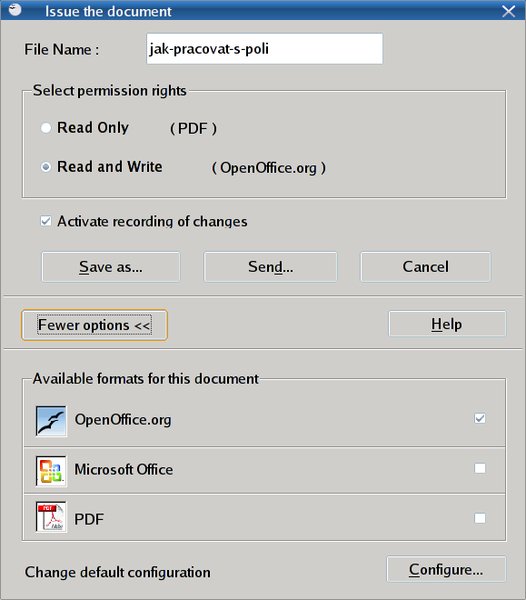Click the PDF format row label
The width and height of the screenshot is (526, 600).
89,519
